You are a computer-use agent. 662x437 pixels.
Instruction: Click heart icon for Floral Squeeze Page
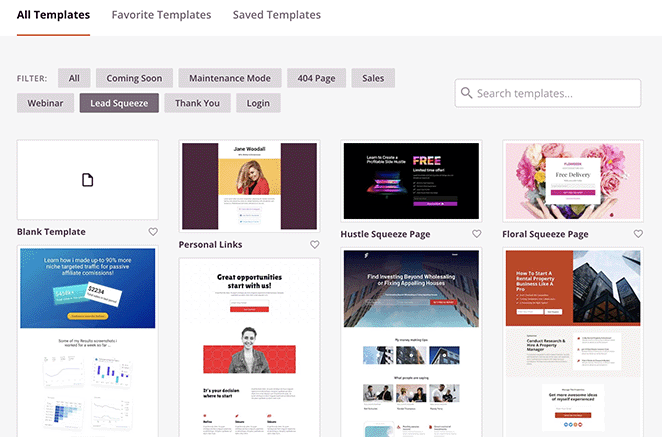(638, 234)
